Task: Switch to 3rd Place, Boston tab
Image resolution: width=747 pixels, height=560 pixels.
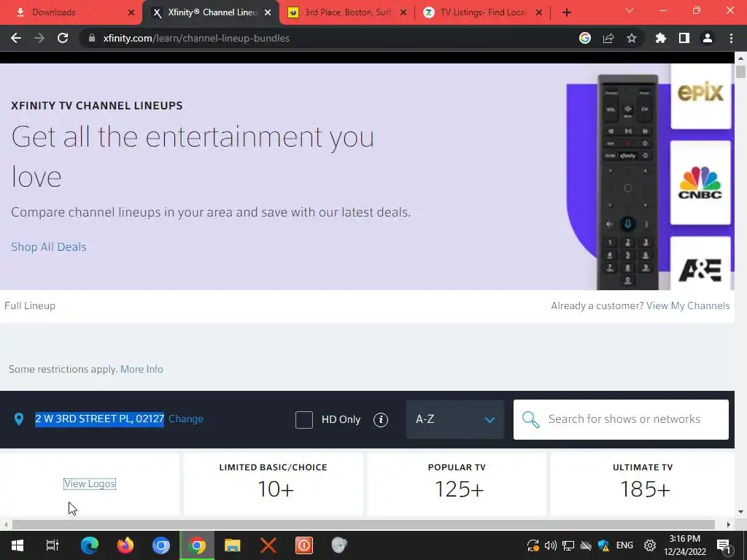Action: point(347,12)
